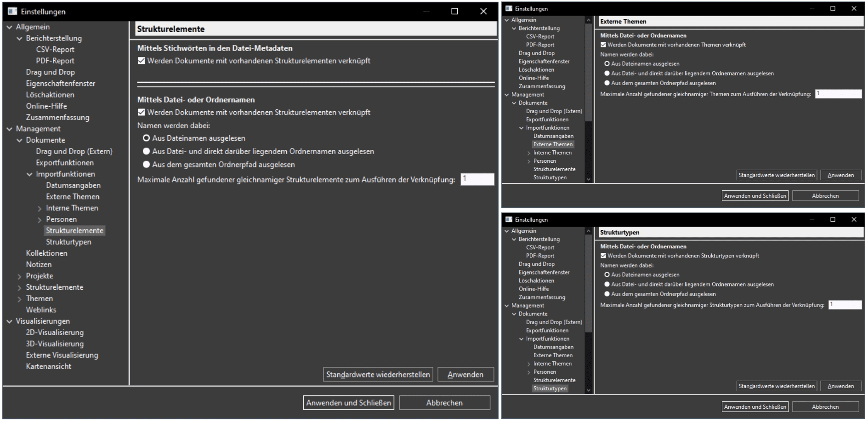868x423 pixels.
Task: Collapse the Dokumente node in main window
Action: point(20,140)
